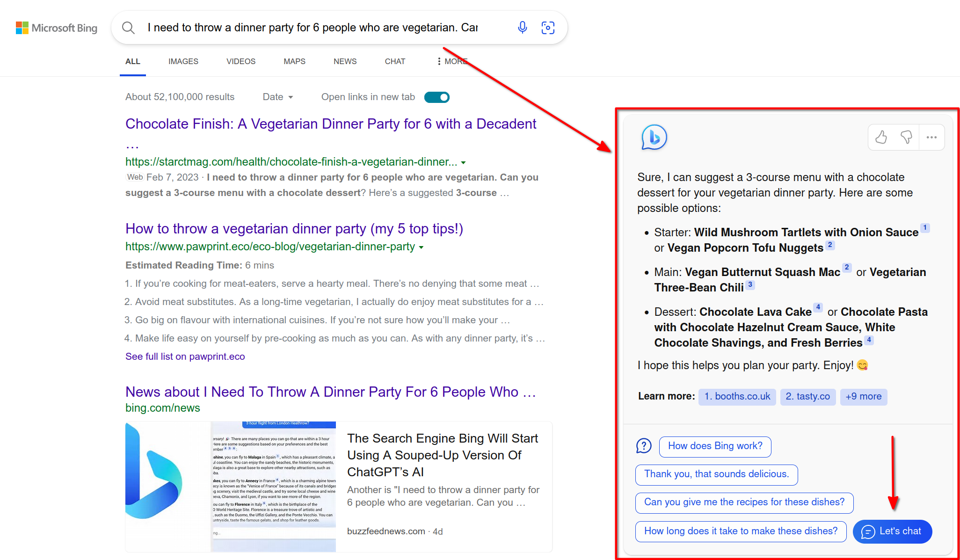Select Thank you, that sounds delicious suggestion

[x=716, y=474]
